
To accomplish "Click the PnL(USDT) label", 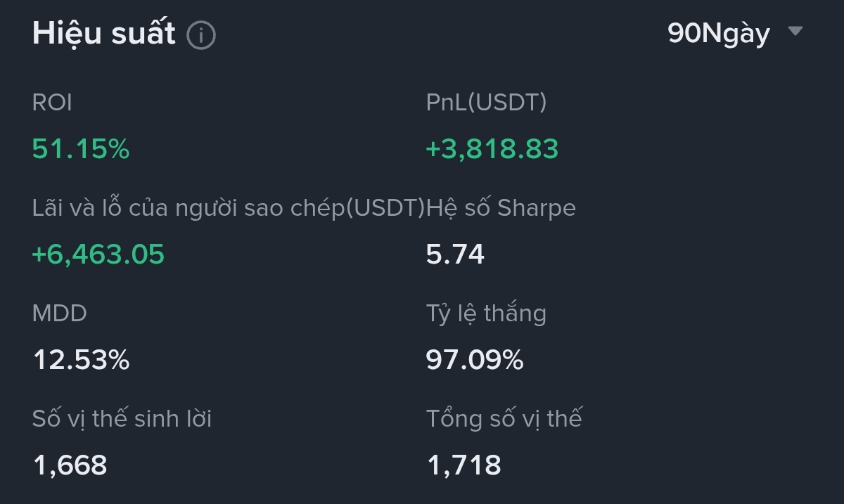I will click(486, 103).
